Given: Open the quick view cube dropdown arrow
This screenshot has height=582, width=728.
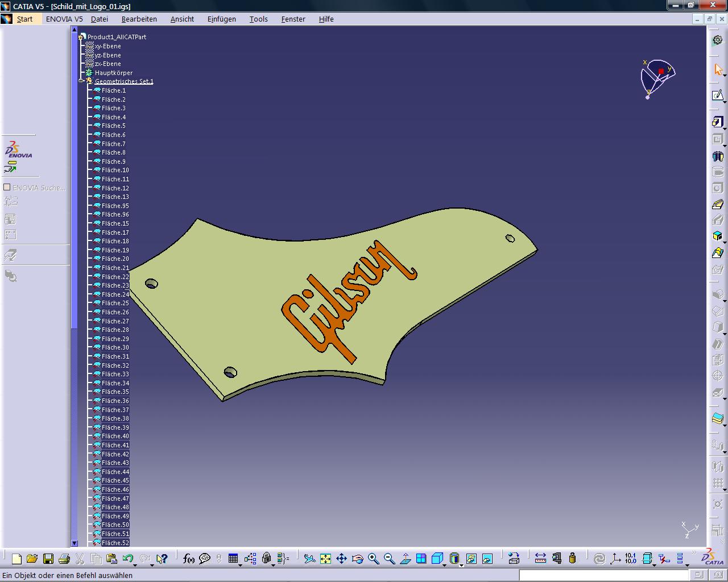Looking at the screenshot, I should tap(445, 564).
